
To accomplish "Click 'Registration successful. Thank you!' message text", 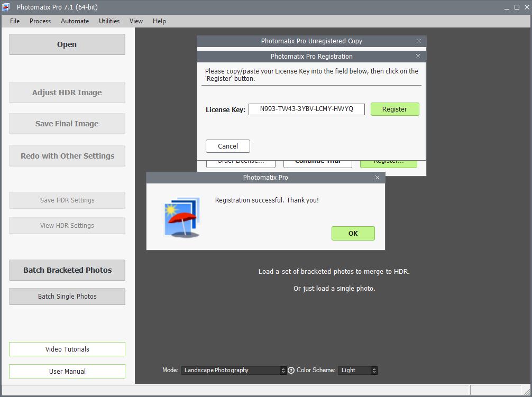I will pyautogui.click(x=267, y=200).
